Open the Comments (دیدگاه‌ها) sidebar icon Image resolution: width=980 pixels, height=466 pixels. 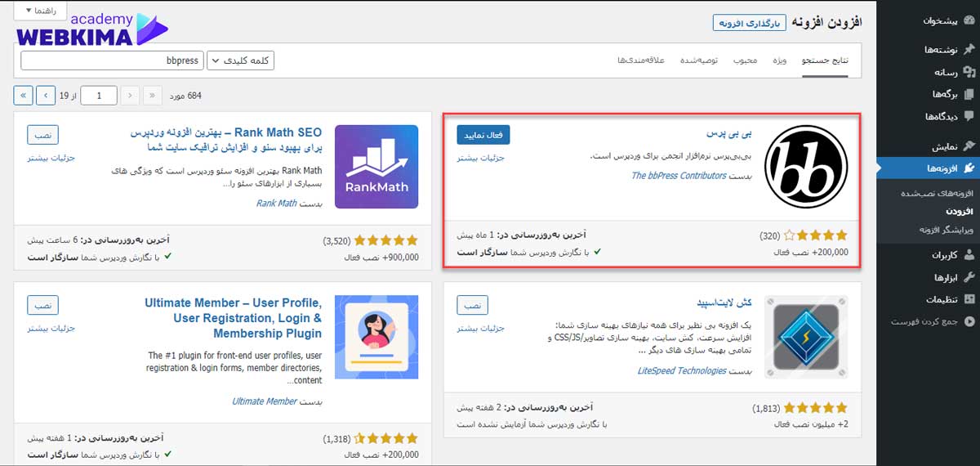point(969,116)
